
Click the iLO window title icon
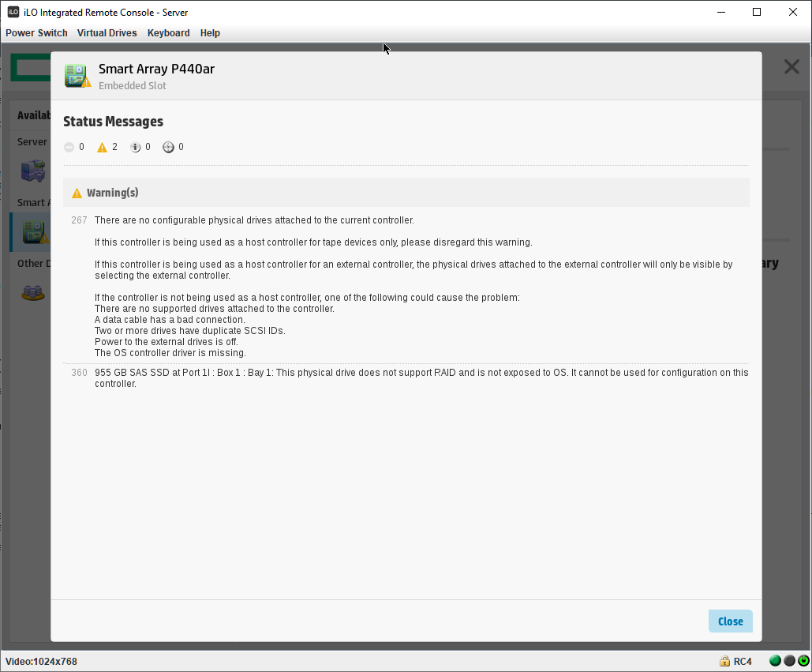click(13, 12)
